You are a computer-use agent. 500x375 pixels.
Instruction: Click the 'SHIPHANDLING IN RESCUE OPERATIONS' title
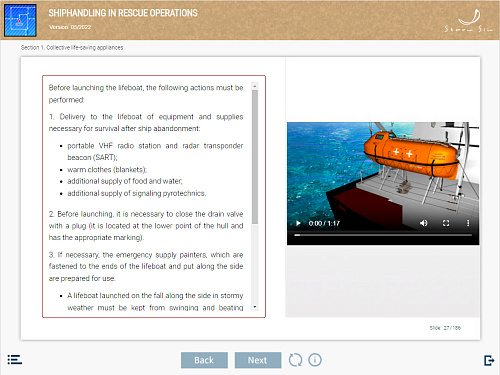tap(123, 13)
